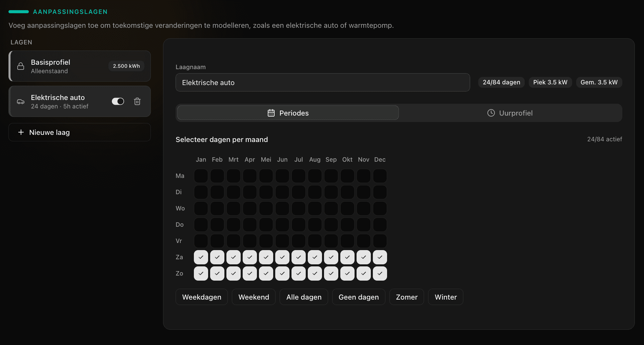Viewport: 644px width, 345px height.
Task: Check Wednesday in June
Action: click(282, 208)
